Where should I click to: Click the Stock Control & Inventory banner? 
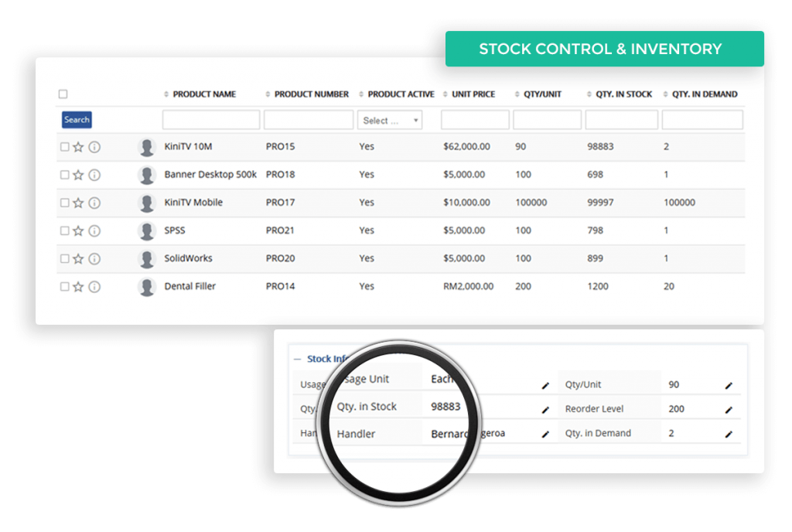603,48
